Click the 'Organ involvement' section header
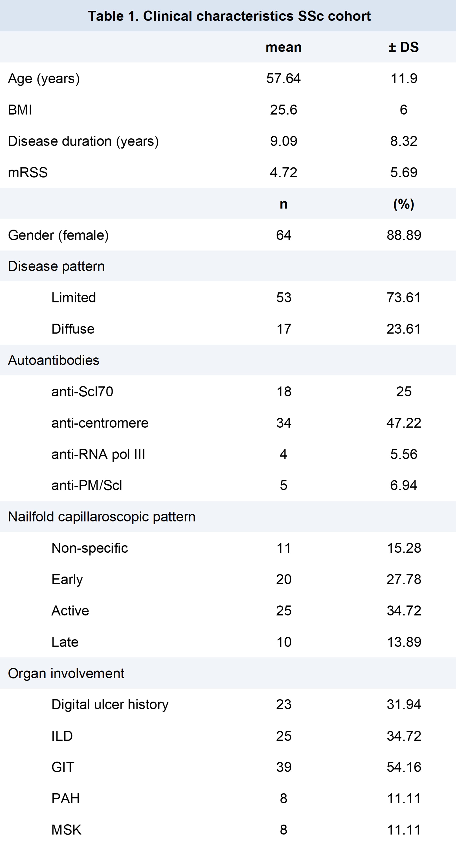The height and width of the screenshot is (868, 456). pyautogui.click(x=66, y=673)
